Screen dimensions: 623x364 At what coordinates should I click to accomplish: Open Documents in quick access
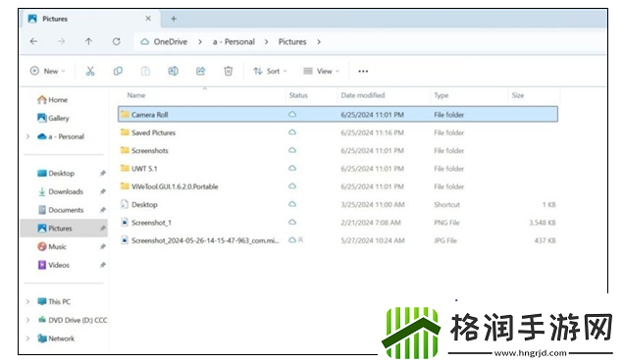[x=61, y=210]
